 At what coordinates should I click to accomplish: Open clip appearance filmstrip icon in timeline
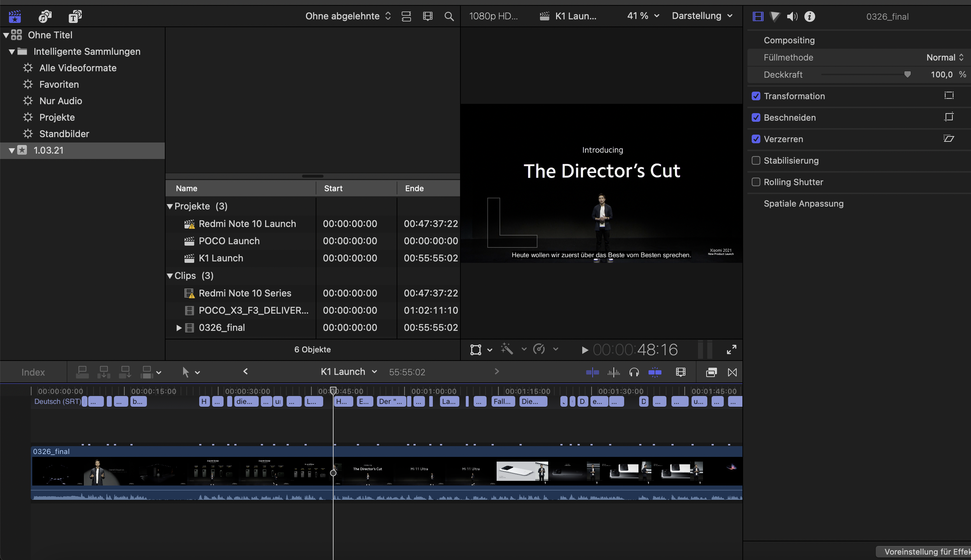tap(680, 372)
